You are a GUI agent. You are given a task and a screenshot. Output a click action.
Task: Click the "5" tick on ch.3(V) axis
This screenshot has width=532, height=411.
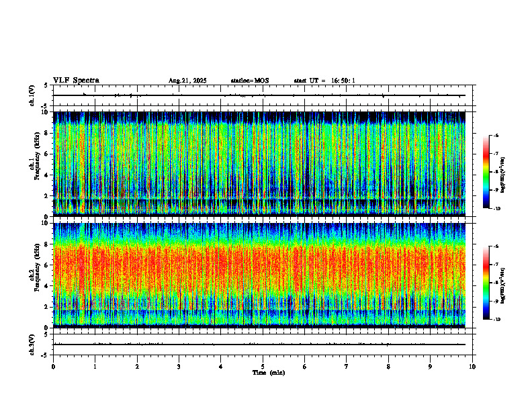tap(46, 334)
